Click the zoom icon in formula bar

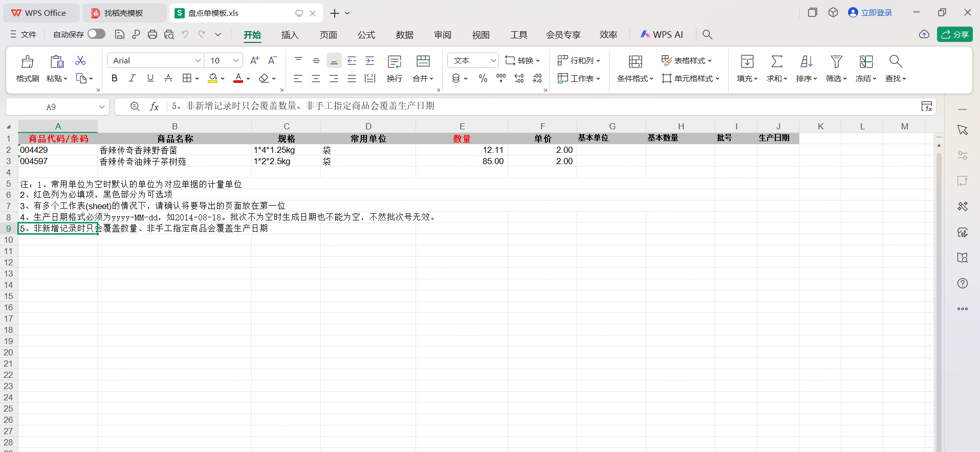[135, 106]
